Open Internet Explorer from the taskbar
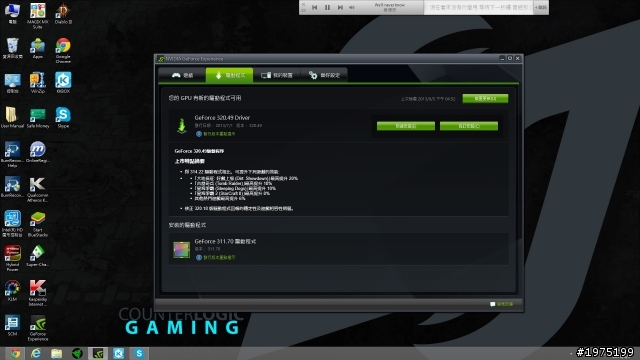The image size is (640, 360). [36, 353]
